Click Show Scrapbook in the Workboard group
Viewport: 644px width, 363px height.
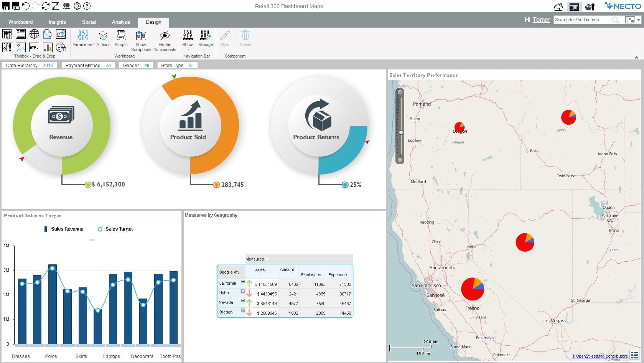click(141, 38)
